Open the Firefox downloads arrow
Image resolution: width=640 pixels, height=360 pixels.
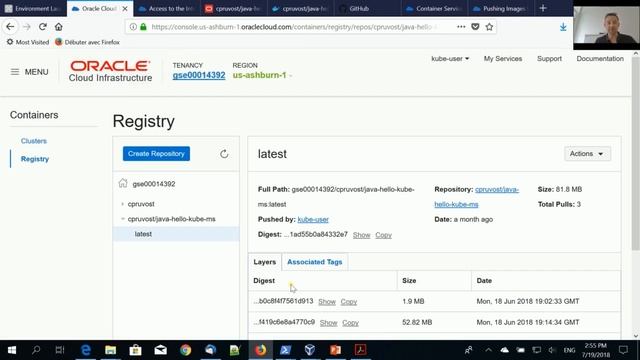click(563, 27)
